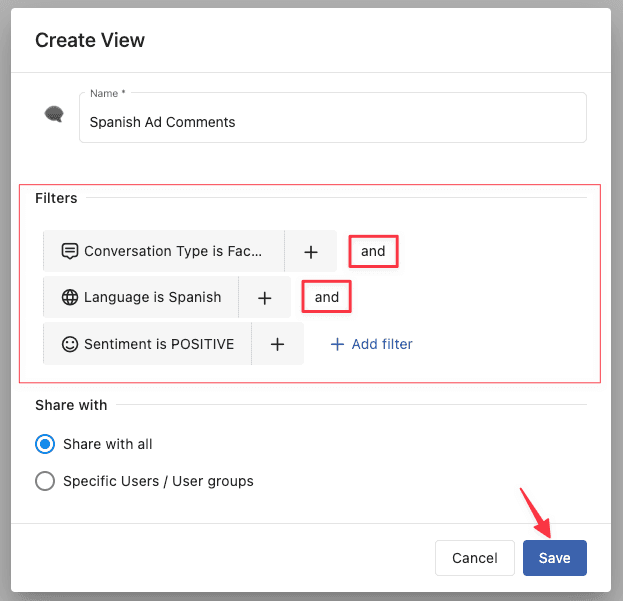Screen dimensions: 623x601
Task: Select Specific Users / User groups radio button
Action: click(x=45, y=481)
